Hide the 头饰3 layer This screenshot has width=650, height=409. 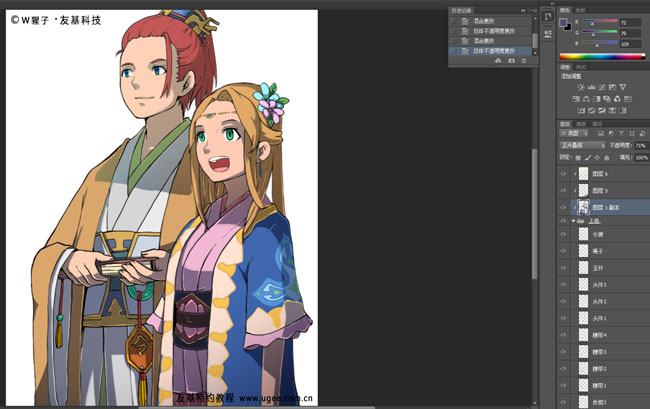point(563,285)
